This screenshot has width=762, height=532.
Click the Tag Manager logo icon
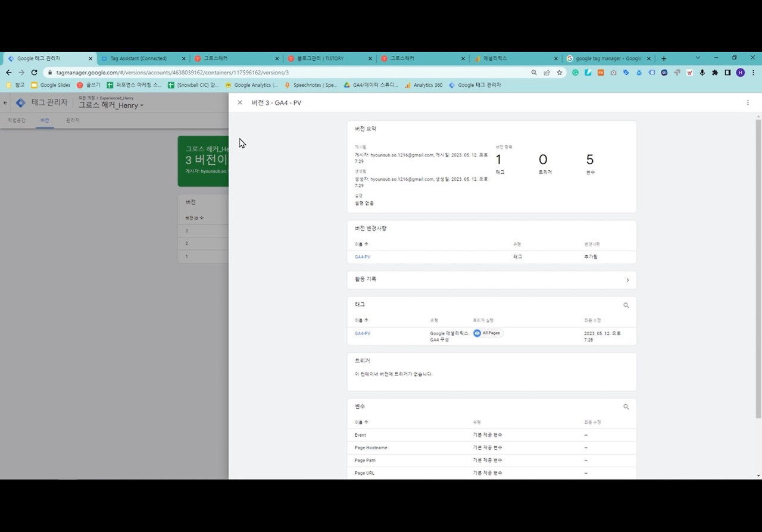click(21, 102)
